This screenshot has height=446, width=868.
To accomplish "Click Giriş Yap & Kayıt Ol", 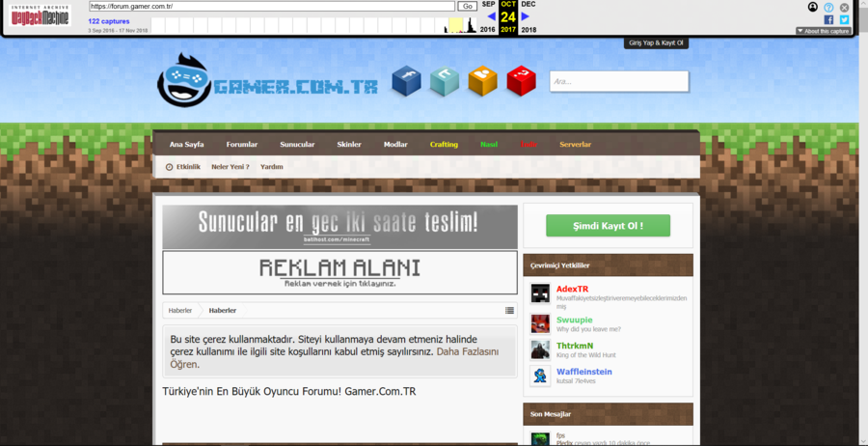I will [x=656, y=42].
